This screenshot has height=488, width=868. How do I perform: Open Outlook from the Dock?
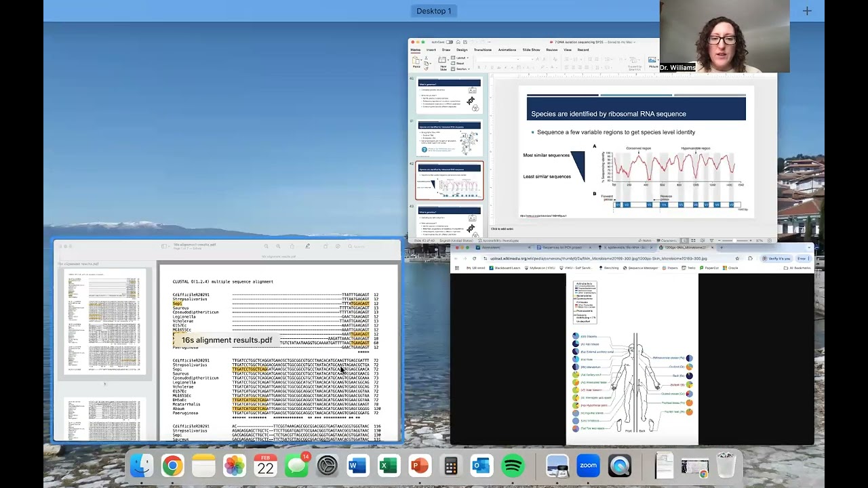pyautogui.click(x=481, y=466)
